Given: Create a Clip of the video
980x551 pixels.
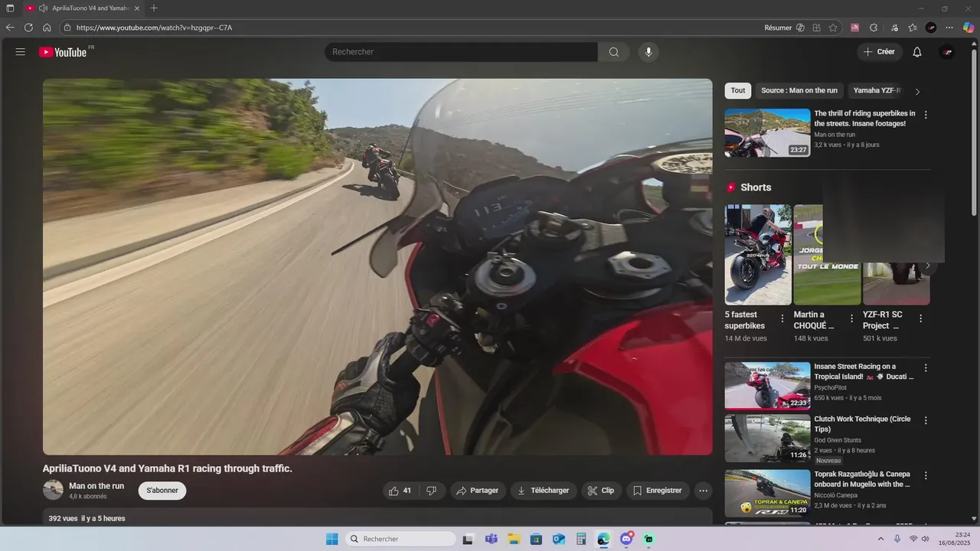Looking at the screenshot, I should click(x=601, y=491).
